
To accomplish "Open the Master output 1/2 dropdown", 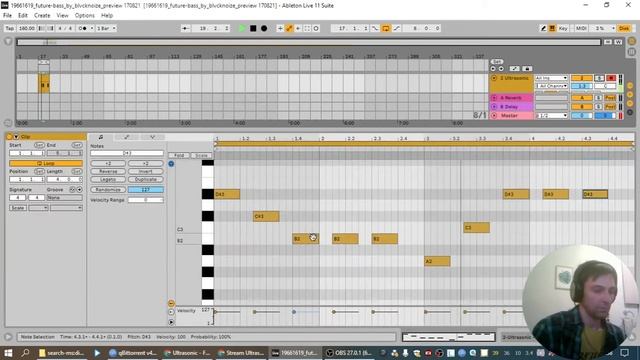I will [x=551, y=116].
